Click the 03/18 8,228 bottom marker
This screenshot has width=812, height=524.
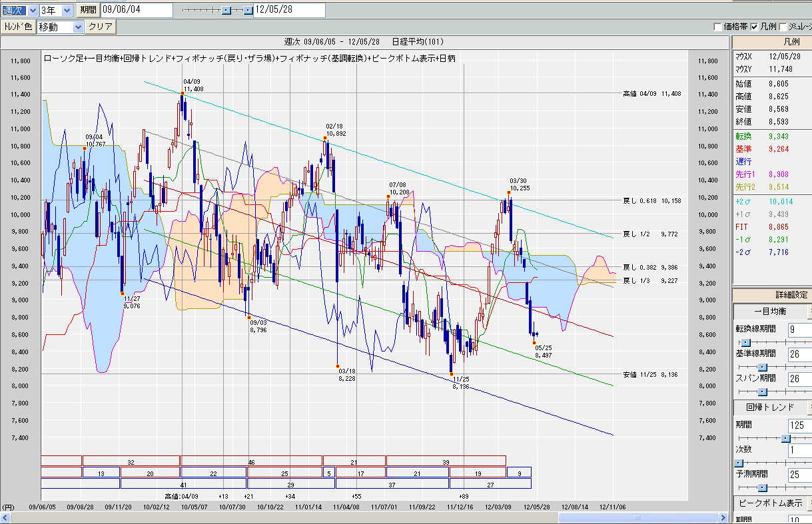[338, 366]
